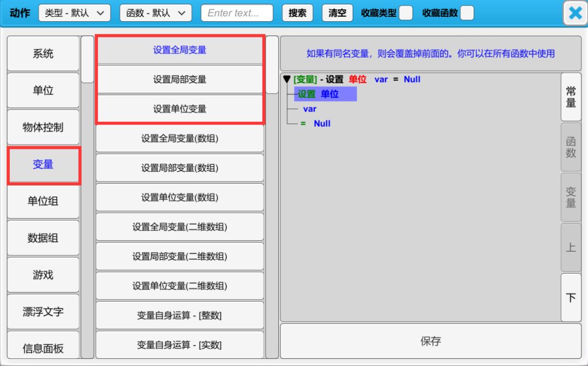Switch to the 常量 side tab
The image size is (588, 366).
[571, 97]
